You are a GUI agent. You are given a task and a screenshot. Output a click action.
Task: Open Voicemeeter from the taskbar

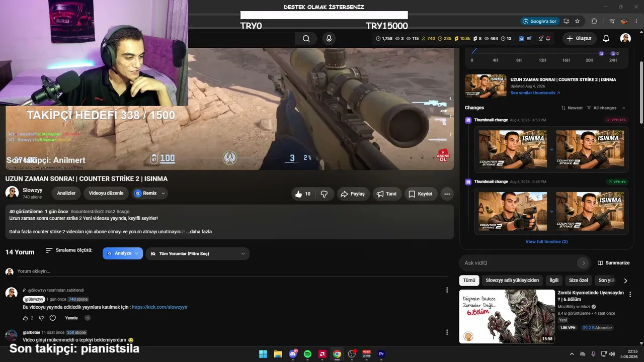coord(367,354)
